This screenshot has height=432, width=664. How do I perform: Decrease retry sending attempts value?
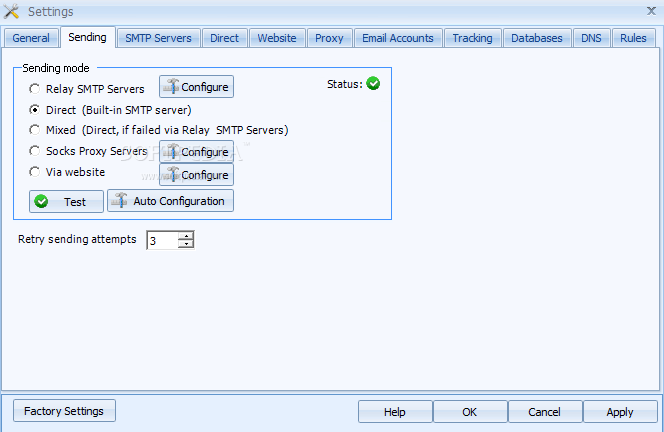pos(186,244)
